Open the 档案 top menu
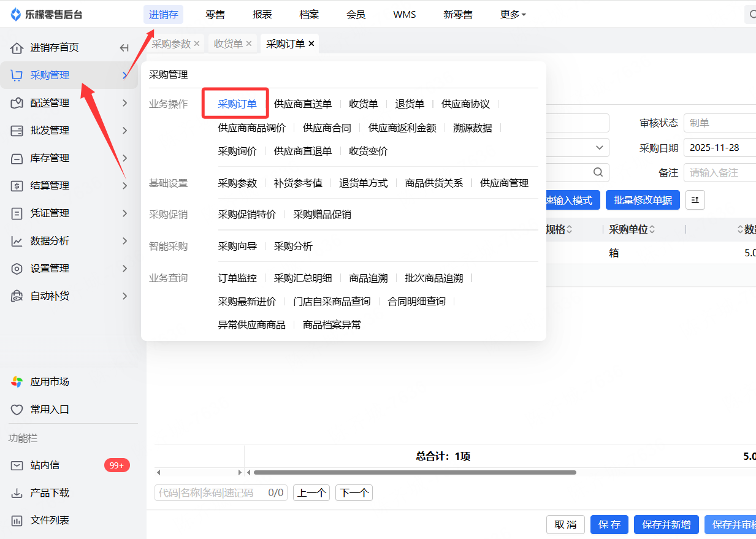 pyautogui.click(x=309, y=14)
